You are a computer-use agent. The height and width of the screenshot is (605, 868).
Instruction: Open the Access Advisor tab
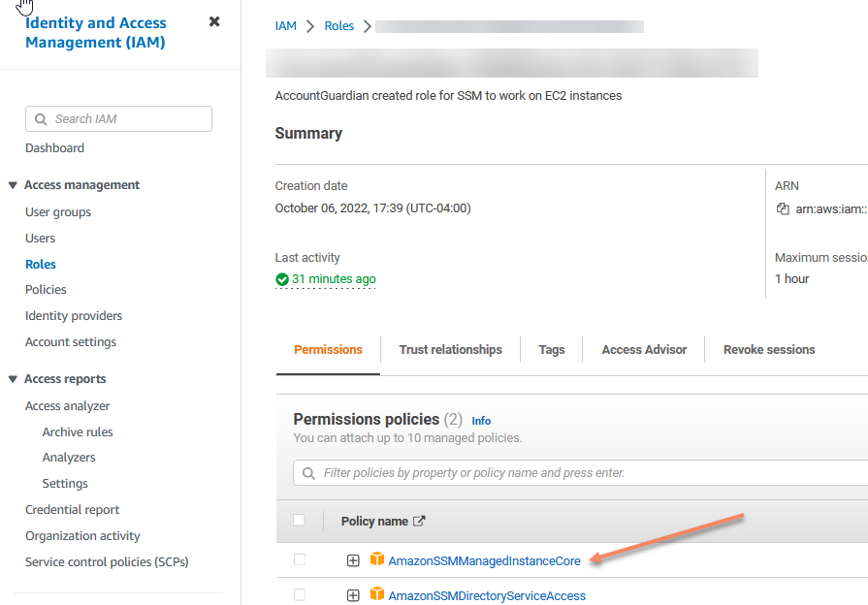[x=644, y=350]
